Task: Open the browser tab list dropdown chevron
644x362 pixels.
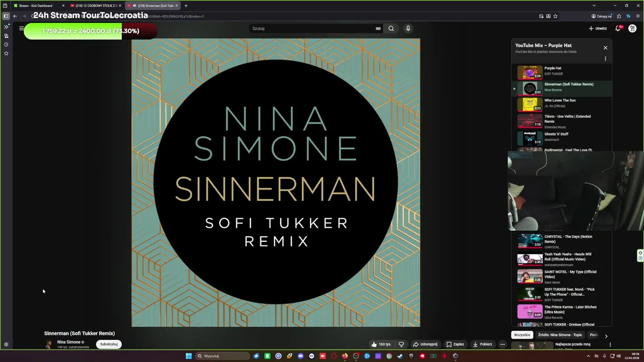Action: [x=594, y=6]
